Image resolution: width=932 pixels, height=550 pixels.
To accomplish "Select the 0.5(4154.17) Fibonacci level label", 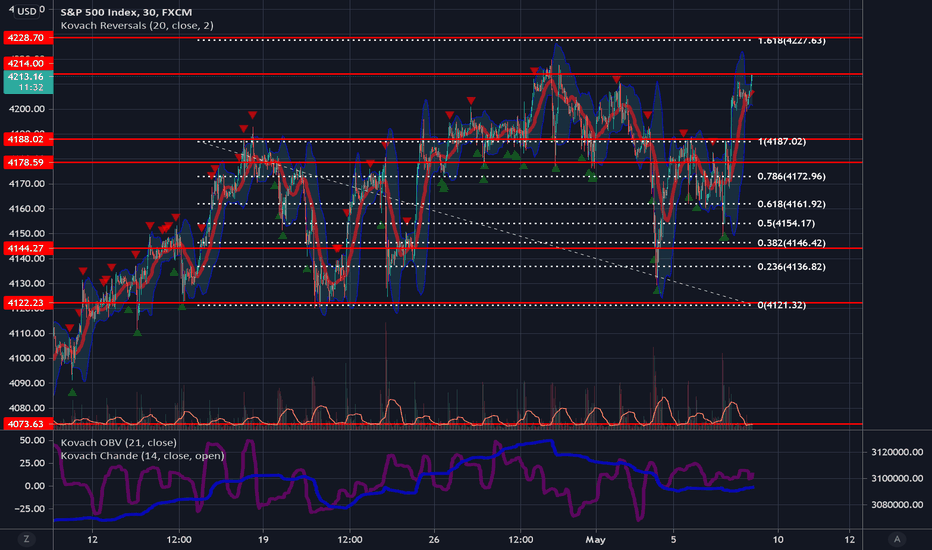I will click(x=786, y=223).
